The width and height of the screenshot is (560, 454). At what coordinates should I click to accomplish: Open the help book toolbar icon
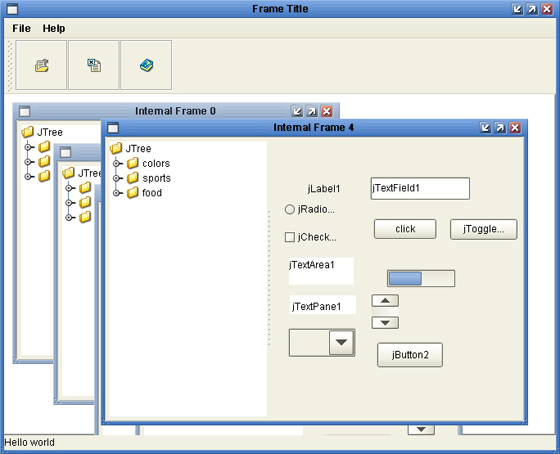(146, 65)
